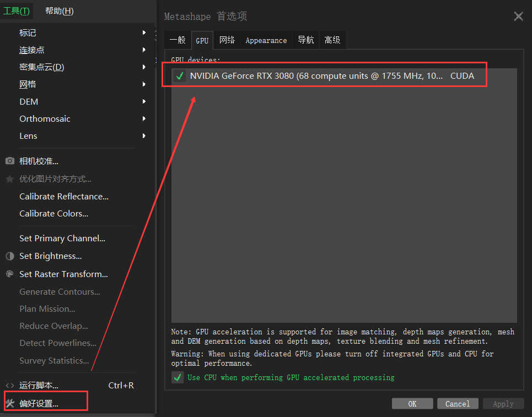The image size is (532, 417).
Task: Open the Appearance tab
Action: click(266, 40)
